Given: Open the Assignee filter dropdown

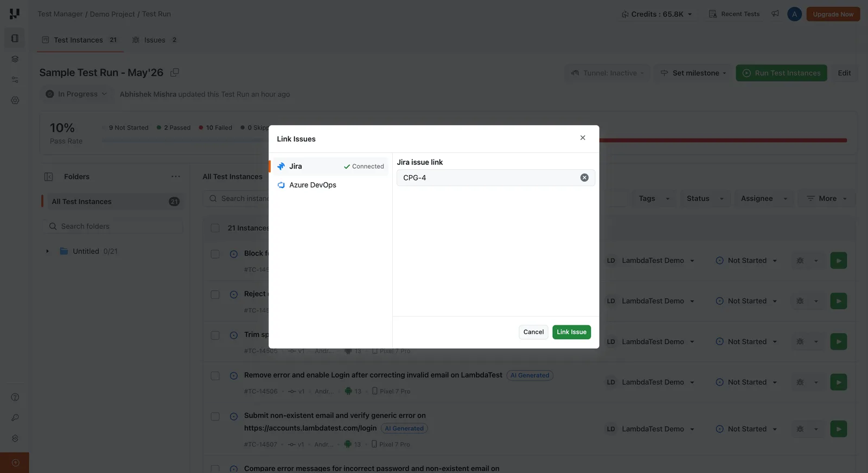Looking at the screenshot, I should point(764,199).
